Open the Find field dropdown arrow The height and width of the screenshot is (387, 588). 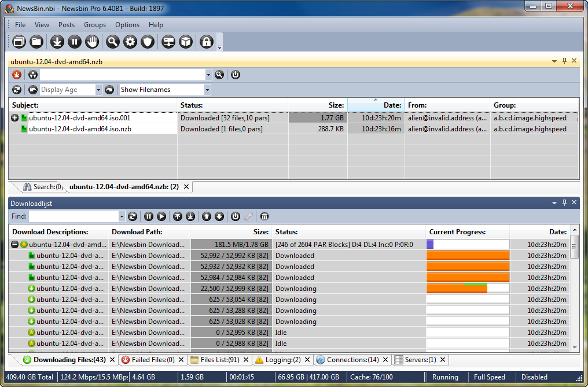(122, 216)
